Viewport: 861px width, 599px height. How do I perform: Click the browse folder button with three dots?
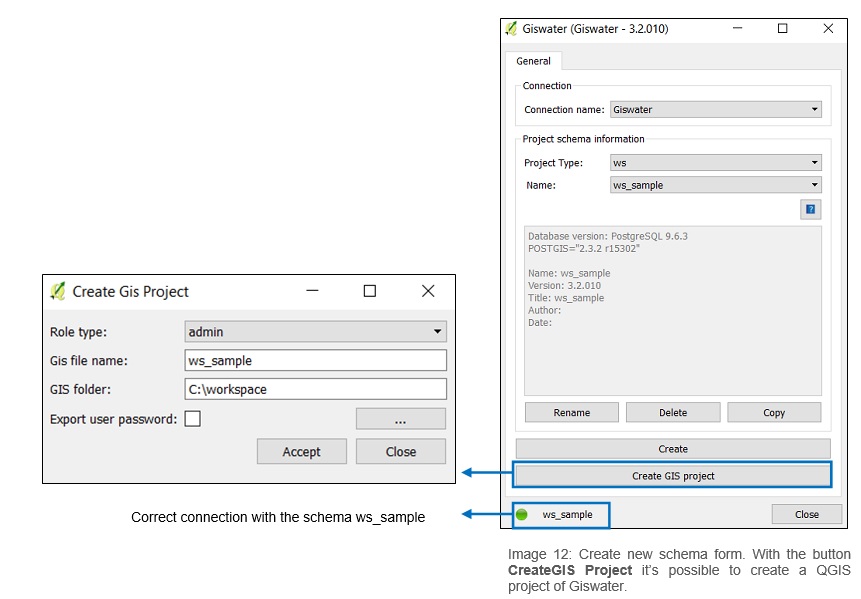401,419
